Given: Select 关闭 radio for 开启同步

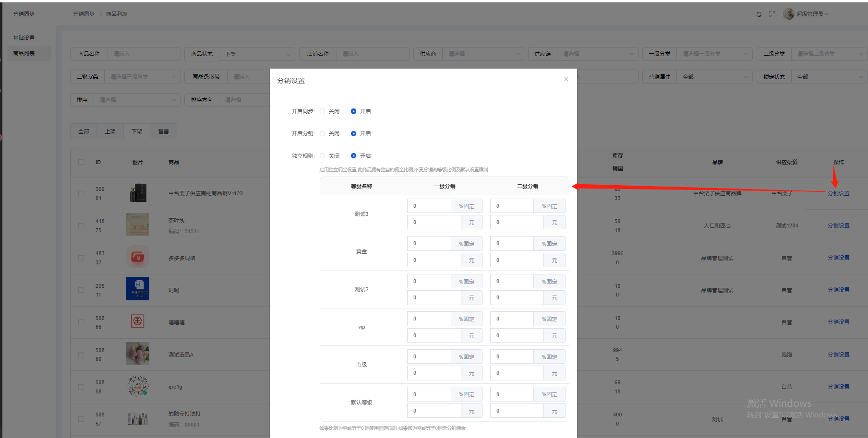Looking at the screenshot, I should point(323,111).
